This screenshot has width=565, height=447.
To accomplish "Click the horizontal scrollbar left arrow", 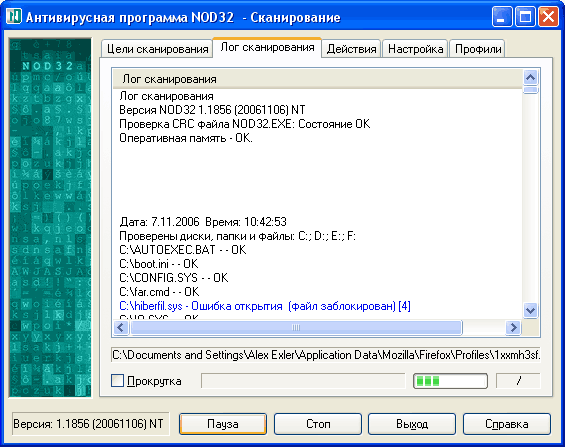I will [x=121, y=327].
